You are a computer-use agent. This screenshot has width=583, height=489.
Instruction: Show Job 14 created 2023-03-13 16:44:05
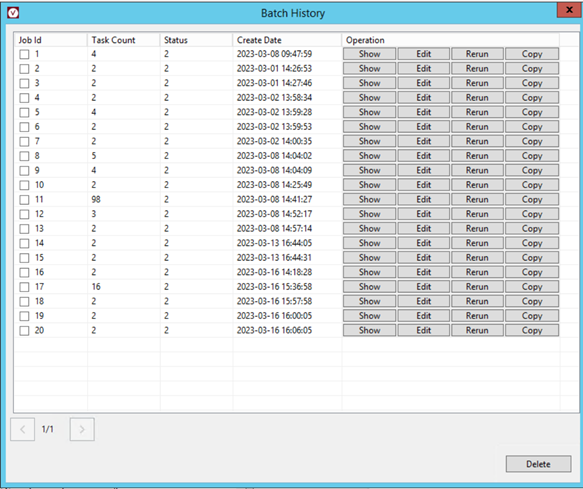click(x=369, y=243)
